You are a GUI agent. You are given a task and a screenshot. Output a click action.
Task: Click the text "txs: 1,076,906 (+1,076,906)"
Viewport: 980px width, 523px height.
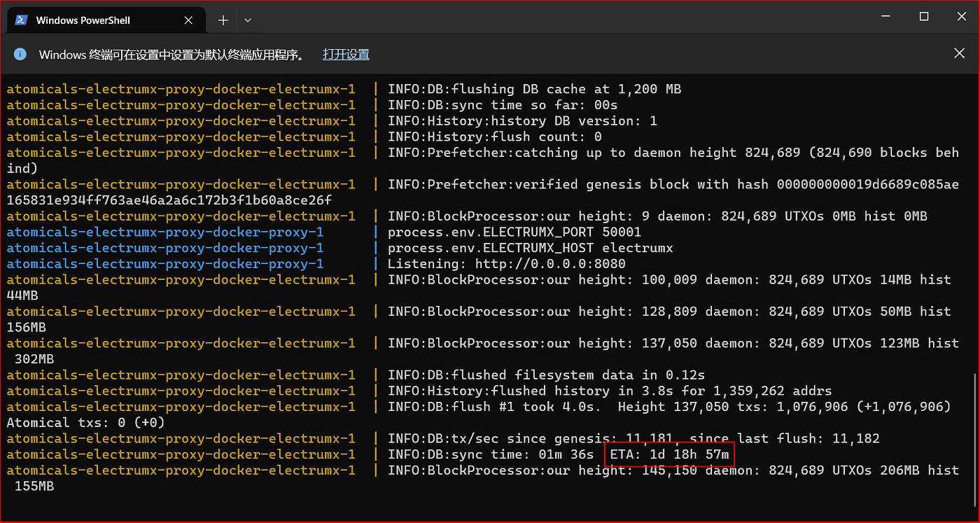click(844, 407)
